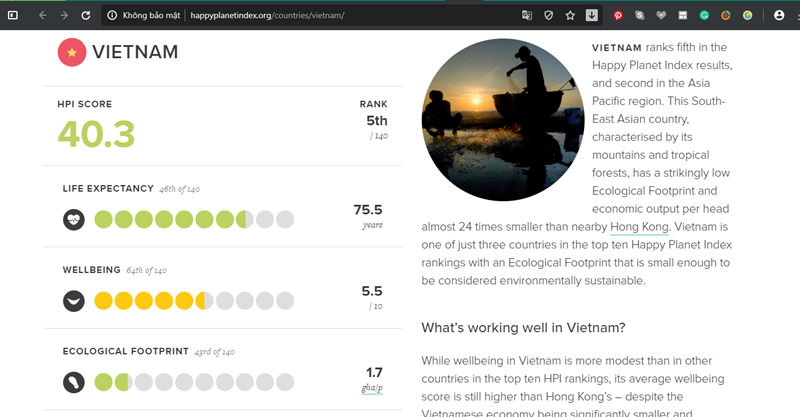Go back to the previous page
The height and width of the screenshot is (417, 800).
pos(42,15)
